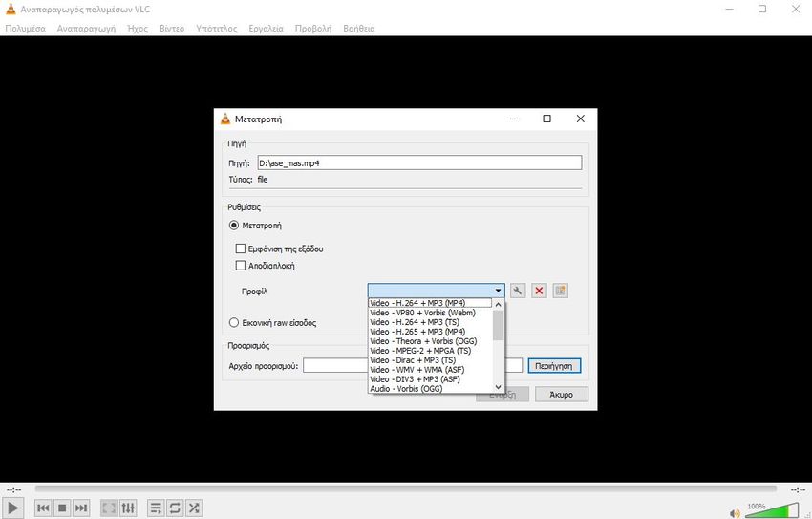Click the remaining time label beside seek bar

coord(798,489)
